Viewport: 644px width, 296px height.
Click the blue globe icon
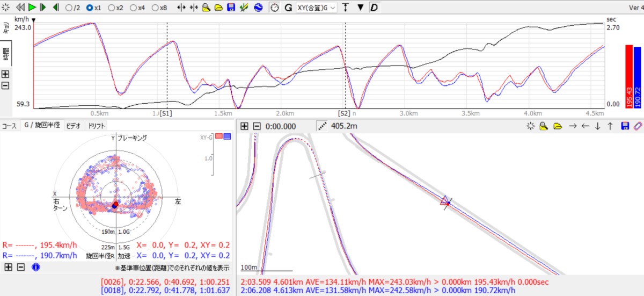pyautogui.click(x=258, y=8)
